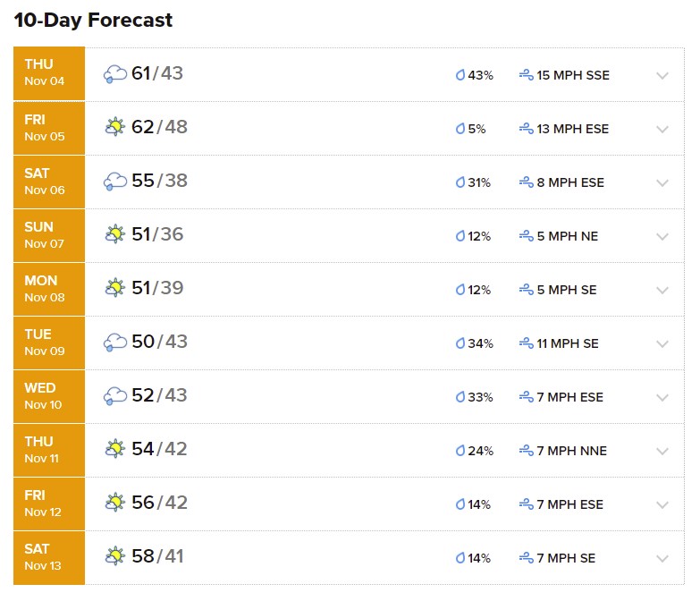Select the FRI Nov 12 day tile
Viewport: 700px width, 601px height.
(x=49, y=504)
